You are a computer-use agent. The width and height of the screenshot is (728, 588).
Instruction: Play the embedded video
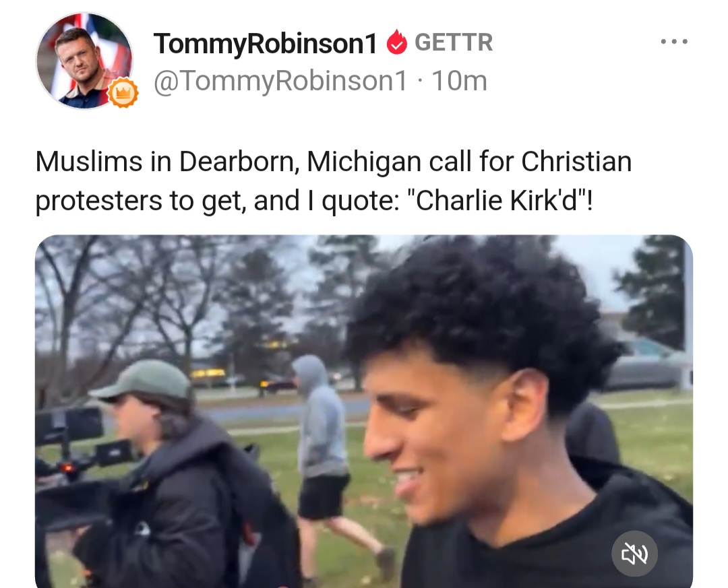[x=363, y=411]
